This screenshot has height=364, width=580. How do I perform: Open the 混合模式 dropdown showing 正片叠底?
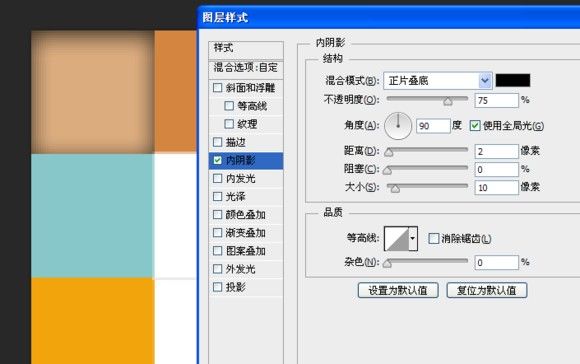[438, 81]
